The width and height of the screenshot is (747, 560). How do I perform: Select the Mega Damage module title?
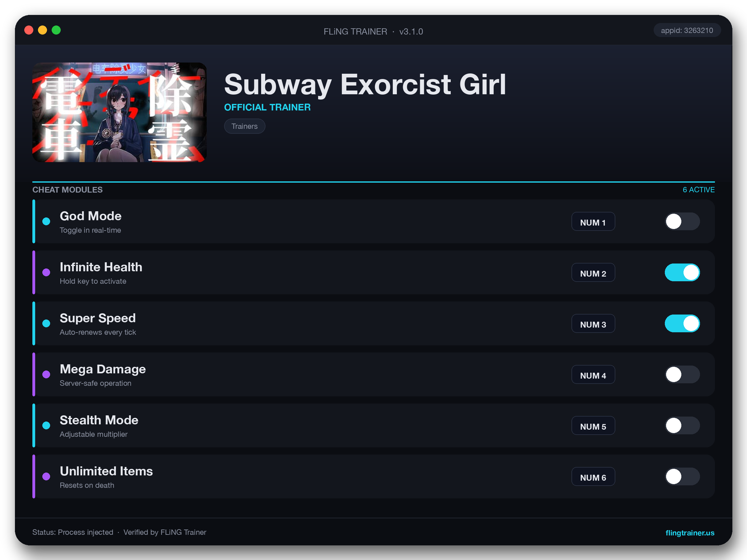[103, 369]
